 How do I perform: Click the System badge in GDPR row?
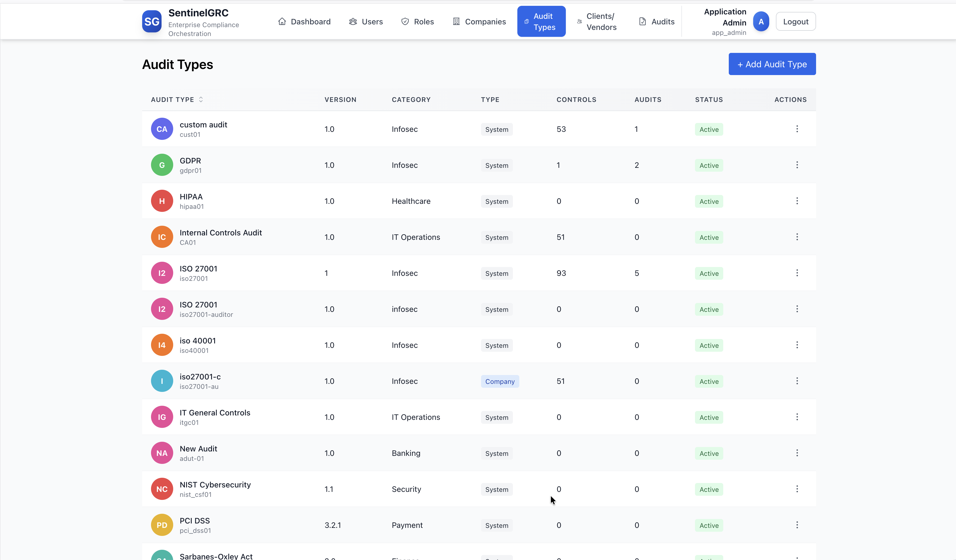(497, 165)
